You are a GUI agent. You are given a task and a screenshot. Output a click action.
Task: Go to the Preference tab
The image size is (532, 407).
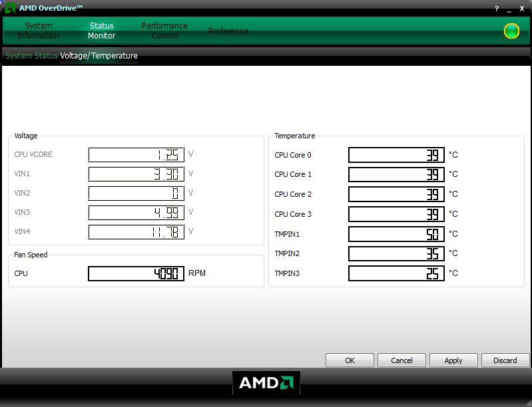(228, 31)
